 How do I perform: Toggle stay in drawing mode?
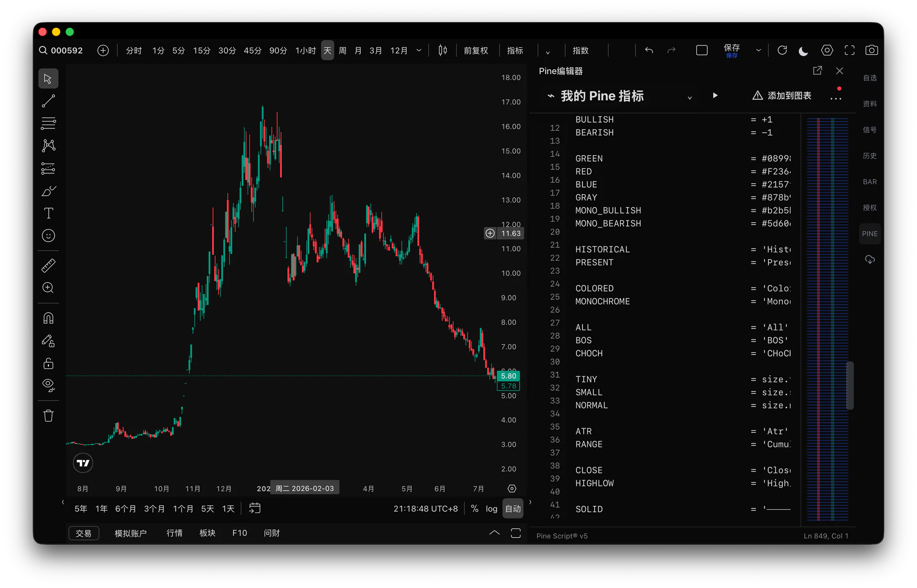point(48,341)
